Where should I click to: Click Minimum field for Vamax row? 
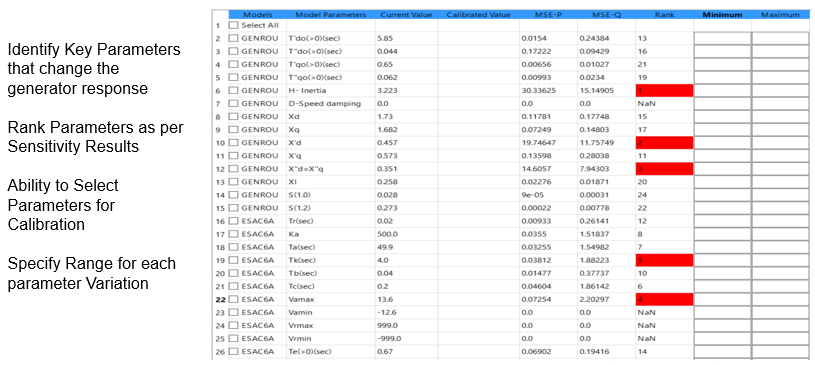[722, 299]
